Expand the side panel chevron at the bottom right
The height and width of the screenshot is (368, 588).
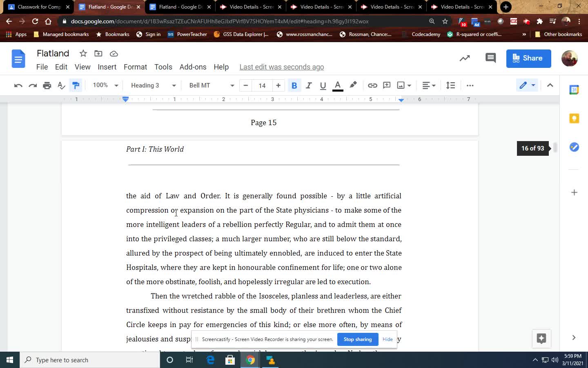574,338
